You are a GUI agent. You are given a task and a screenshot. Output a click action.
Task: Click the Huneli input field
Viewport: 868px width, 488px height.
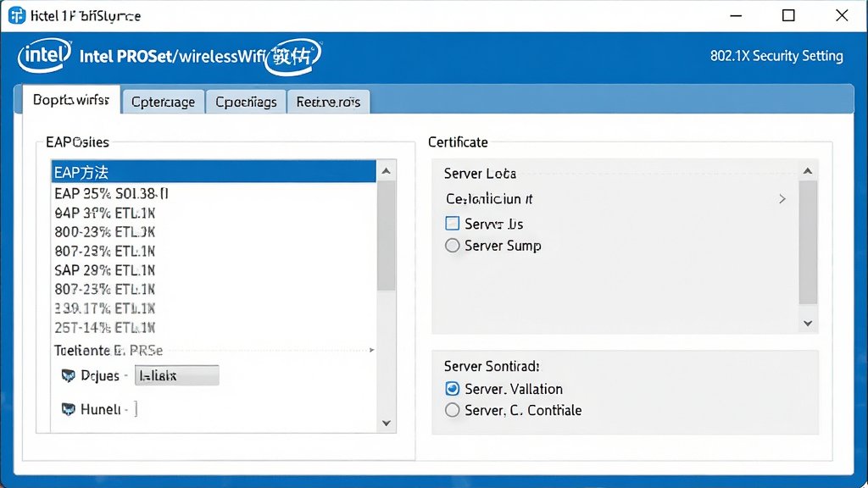point(136,409)
